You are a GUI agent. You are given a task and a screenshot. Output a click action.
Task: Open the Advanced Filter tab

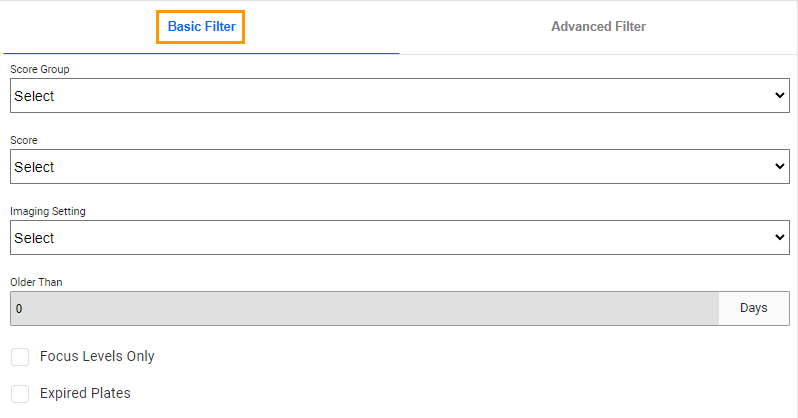598,27
